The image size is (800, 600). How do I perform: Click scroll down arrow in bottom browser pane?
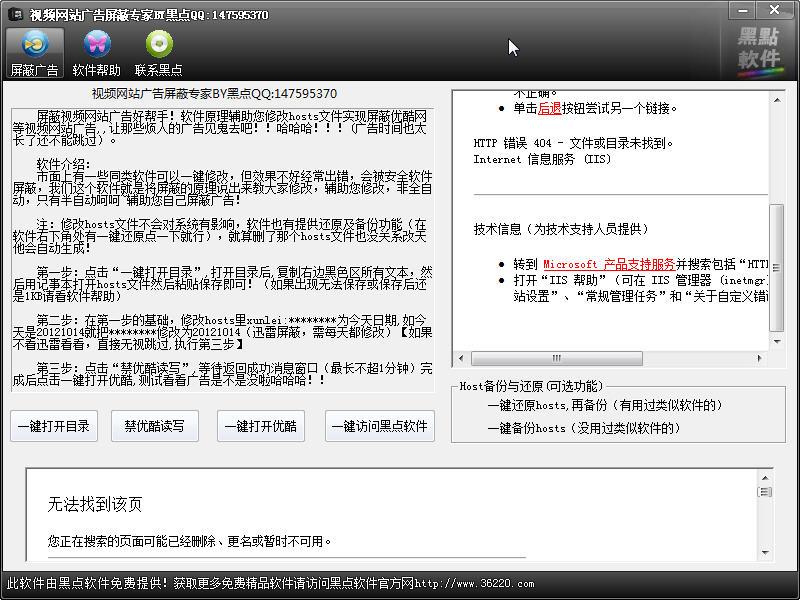click(x=765, y=552)
